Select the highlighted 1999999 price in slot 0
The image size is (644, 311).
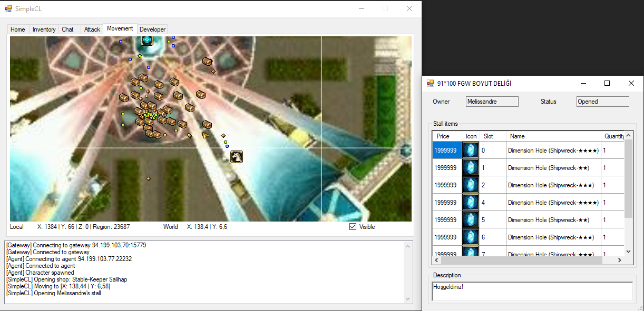(x=446, y=151)
